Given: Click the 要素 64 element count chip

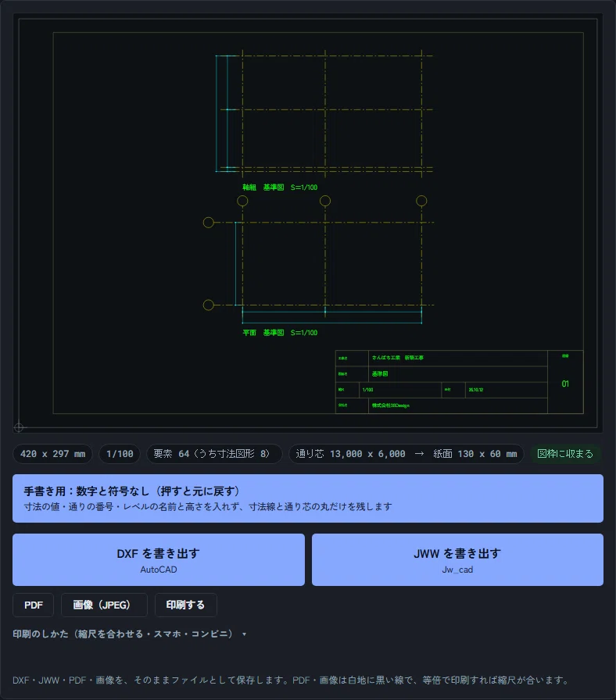Looking at the screenshot, I should [x=214, y=454].
